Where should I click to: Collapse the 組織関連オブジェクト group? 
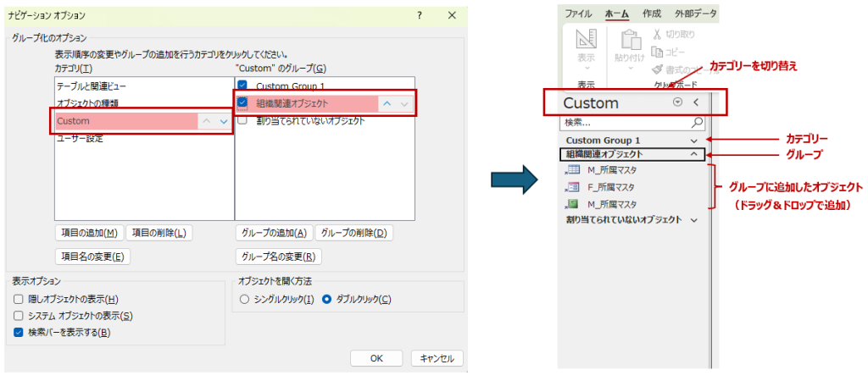point(694,155)
